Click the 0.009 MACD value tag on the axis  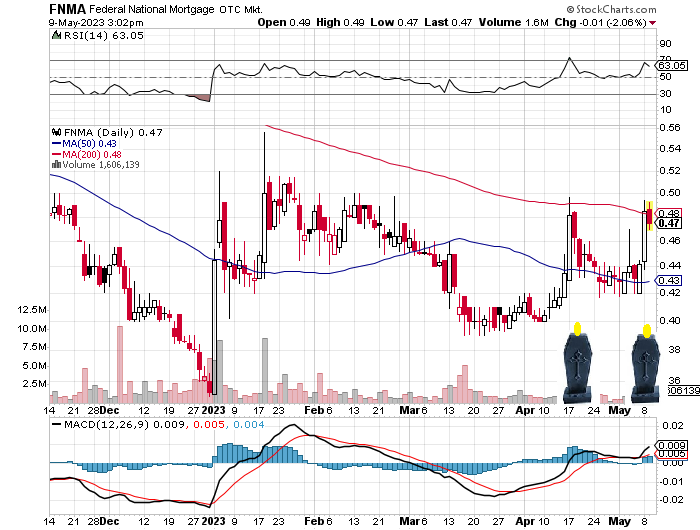(x=671, y=446)
